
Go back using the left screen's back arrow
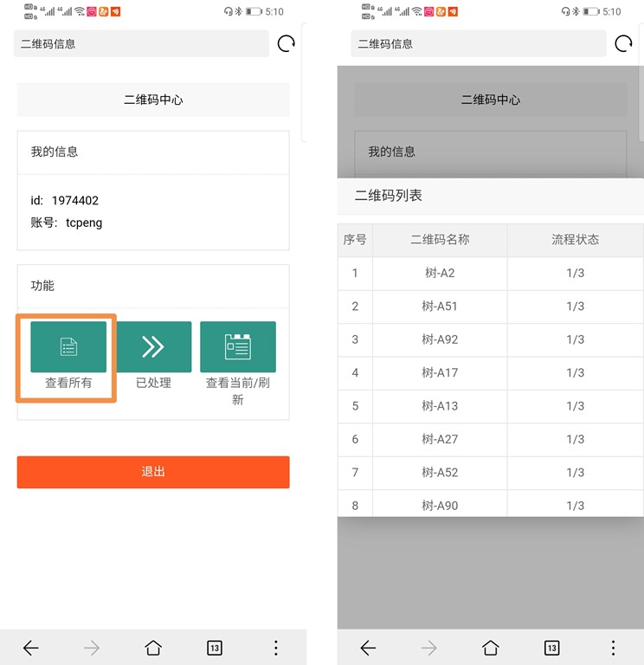31,648
